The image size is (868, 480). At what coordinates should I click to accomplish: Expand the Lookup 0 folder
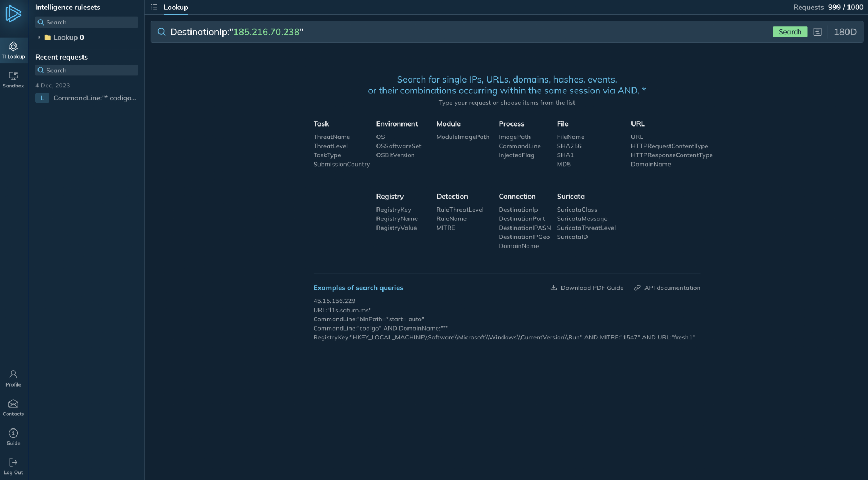(39, 37)
